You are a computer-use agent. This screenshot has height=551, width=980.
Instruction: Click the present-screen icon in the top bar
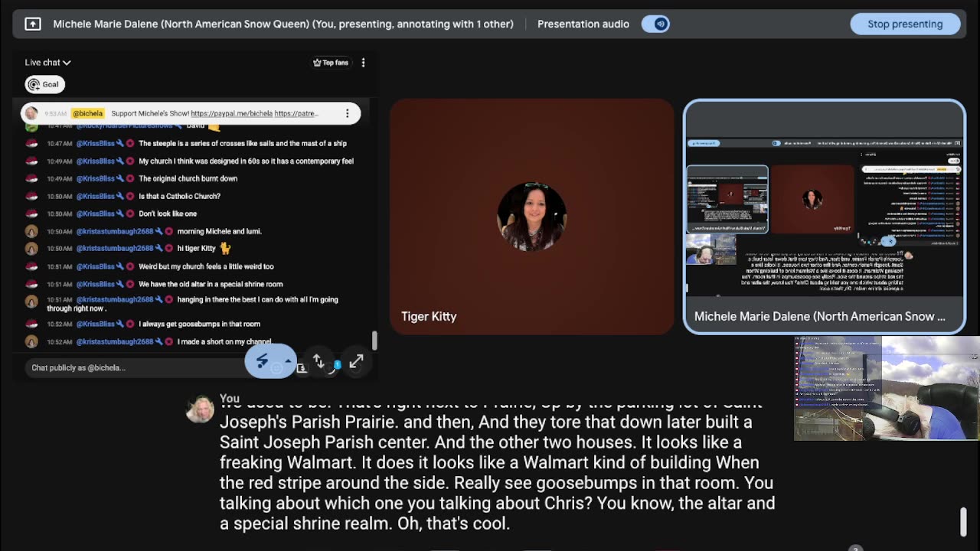[x=33, y=24]
